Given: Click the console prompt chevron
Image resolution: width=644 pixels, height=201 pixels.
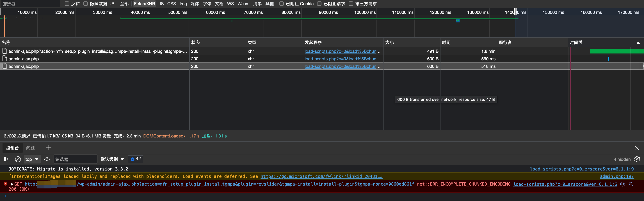Looking at the screenshot, I should point(5,196).
